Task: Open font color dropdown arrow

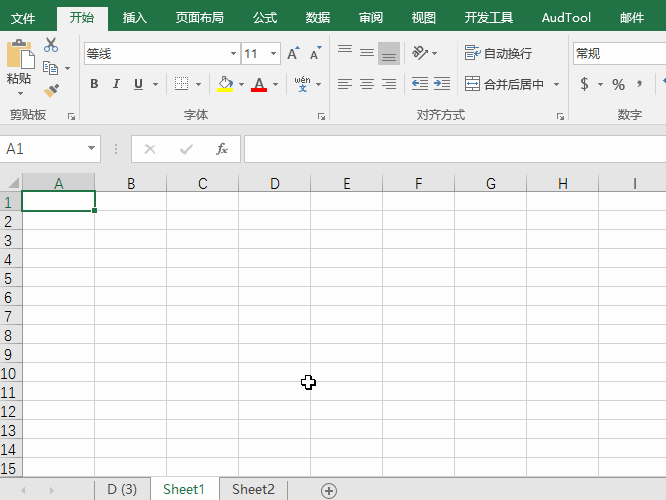Action: 275,84
